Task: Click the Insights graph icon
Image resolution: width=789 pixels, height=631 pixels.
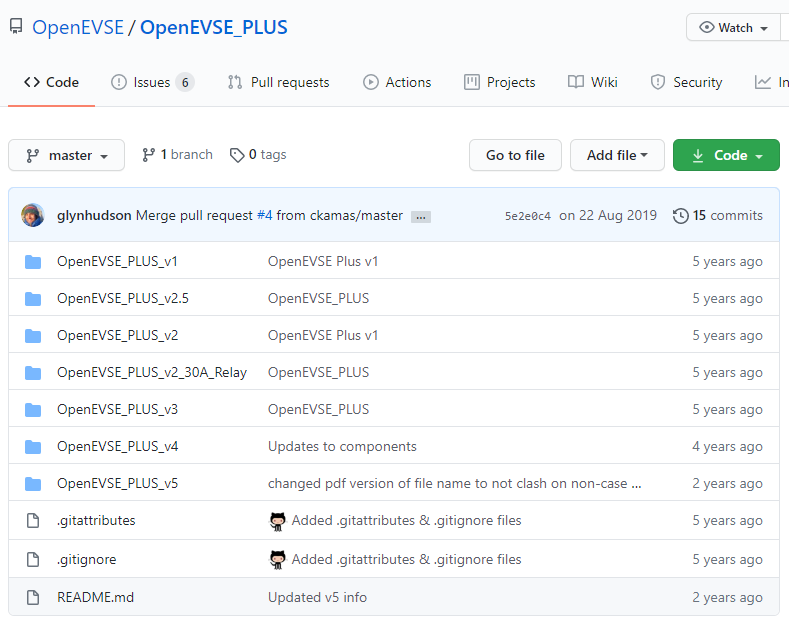Action: point(762,82)
